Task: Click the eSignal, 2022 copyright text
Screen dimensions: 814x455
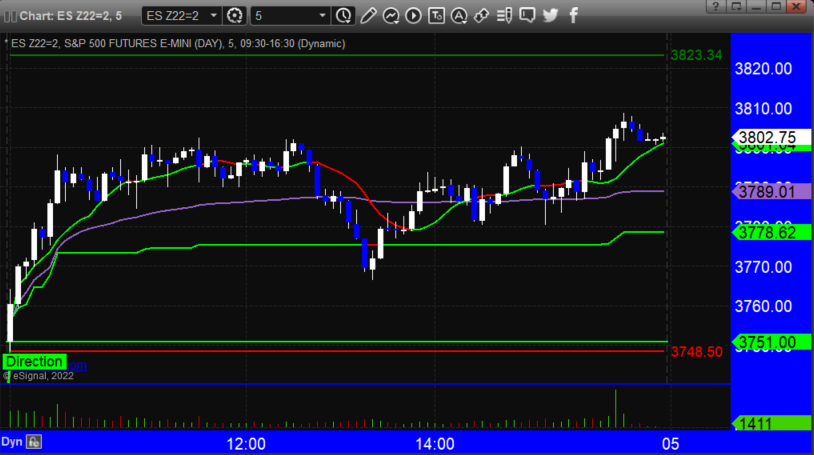Action: 39,376
